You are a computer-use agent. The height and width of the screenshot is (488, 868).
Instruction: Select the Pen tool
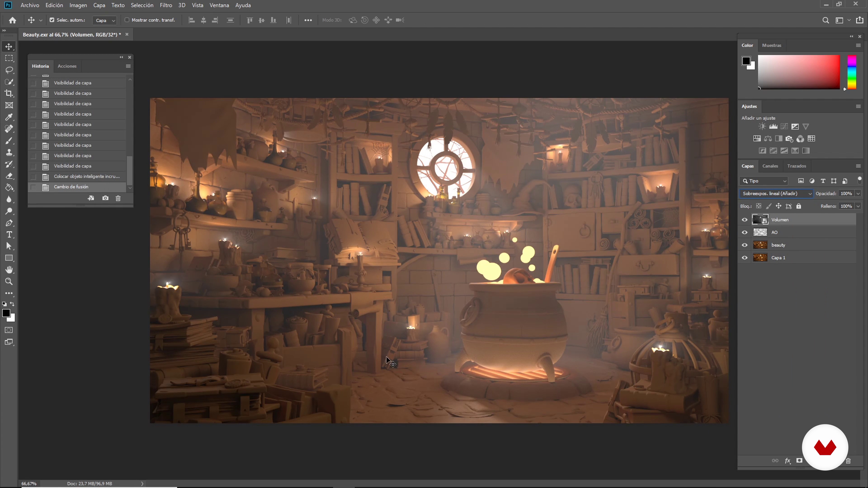coord(9,223)
